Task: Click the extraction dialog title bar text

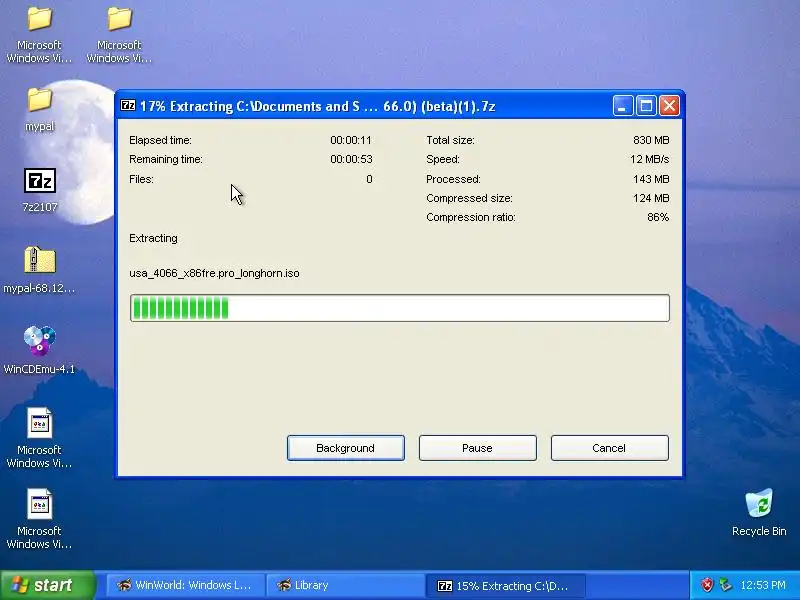Action: pyautogui.click(x=317, y=106)
